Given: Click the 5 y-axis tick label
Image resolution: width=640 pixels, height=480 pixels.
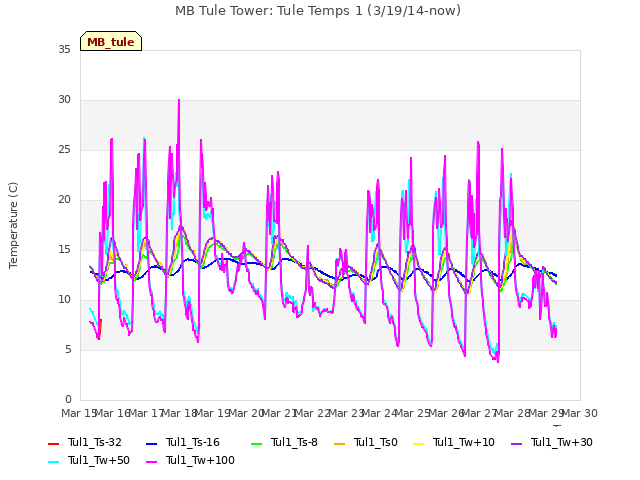Looking at the screenshot, I should pyautogui.click(x=68, y=350).
